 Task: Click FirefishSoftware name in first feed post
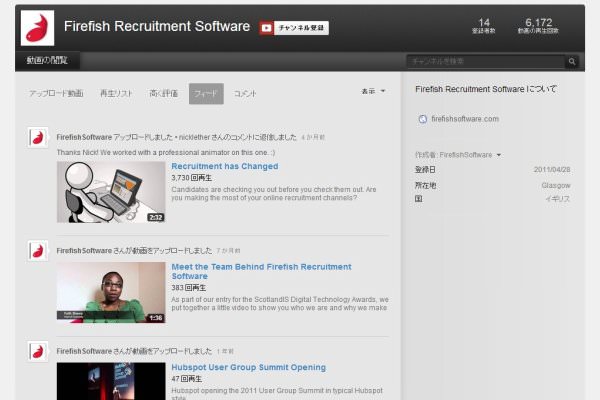[x=84, y=137]
